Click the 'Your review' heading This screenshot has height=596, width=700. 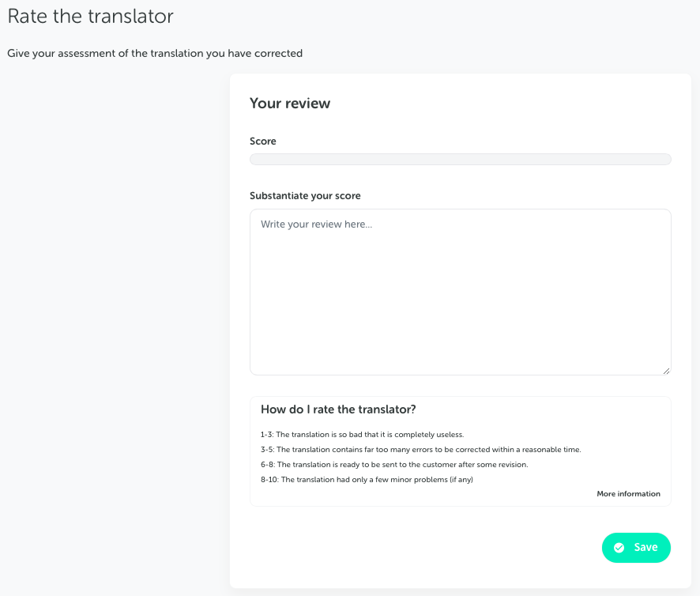click(x=290, y=104)
